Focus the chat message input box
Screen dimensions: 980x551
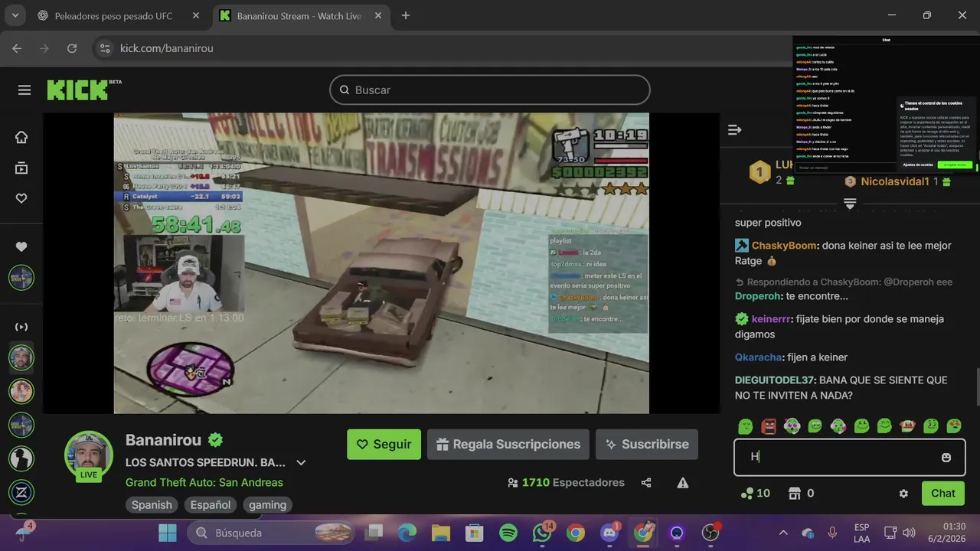[x=849, y=457]
